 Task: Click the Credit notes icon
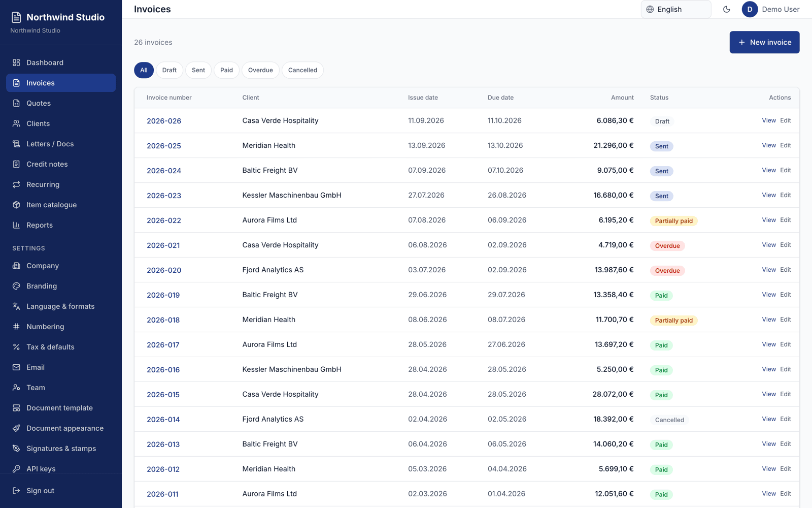pos(16,164)
